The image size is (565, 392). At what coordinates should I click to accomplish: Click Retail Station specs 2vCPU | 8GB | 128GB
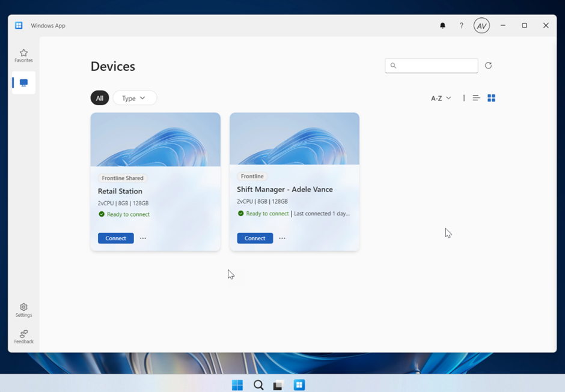123,203
